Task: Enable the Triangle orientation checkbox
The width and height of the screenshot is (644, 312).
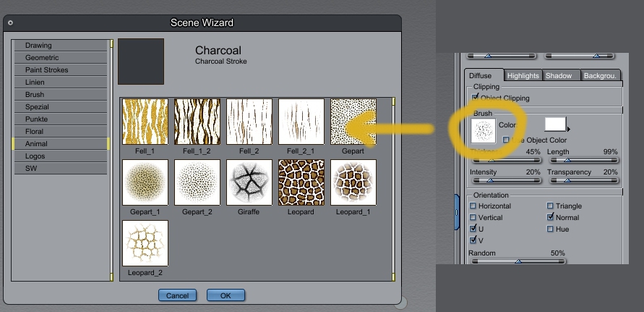Action: (x=551, y=206)
